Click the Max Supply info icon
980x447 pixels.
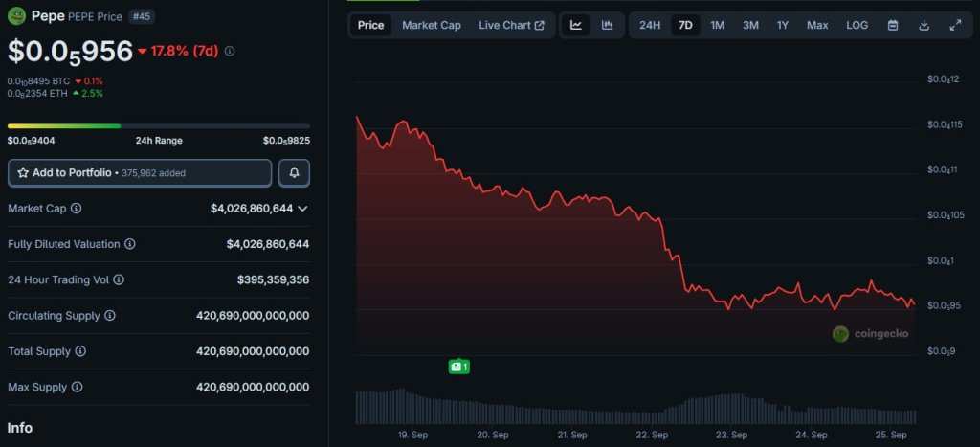pyautogui.click(x=77, y=388)
